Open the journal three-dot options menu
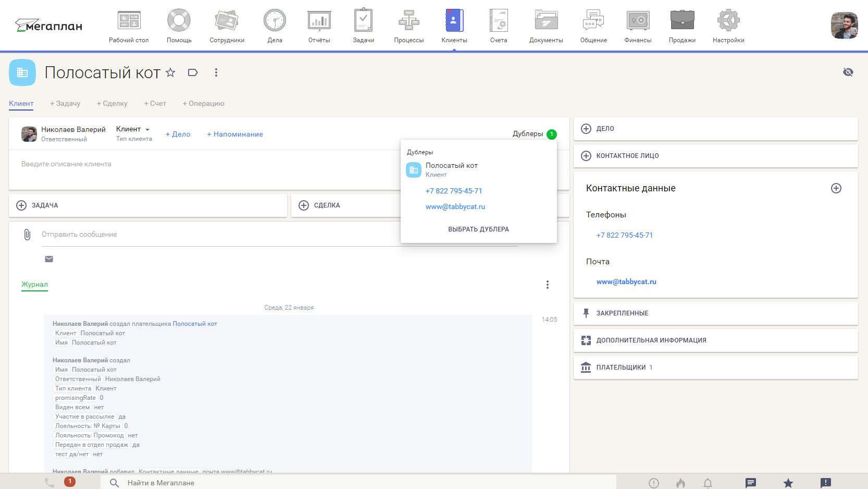868x489 pixels. [548, 285]
